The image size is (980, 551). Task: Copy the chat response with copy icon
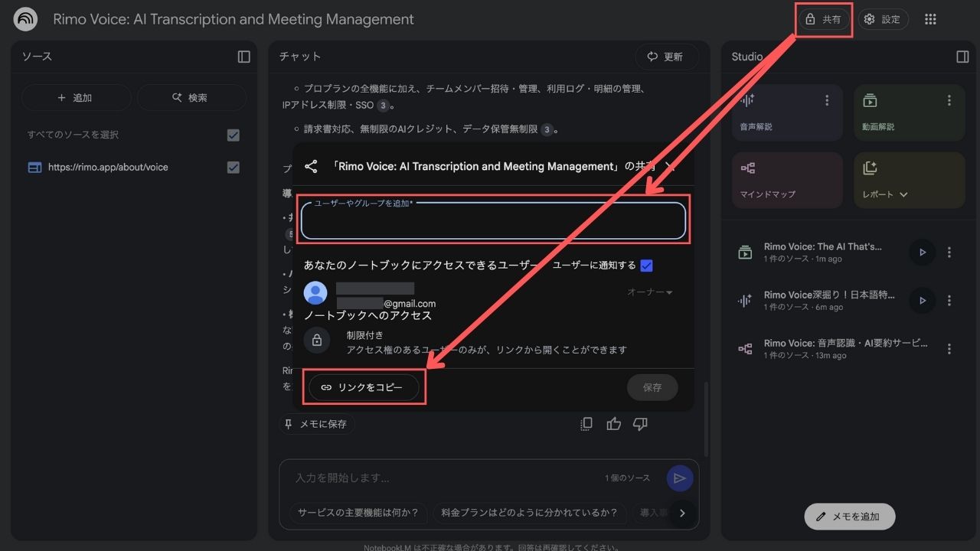(586, 424)
